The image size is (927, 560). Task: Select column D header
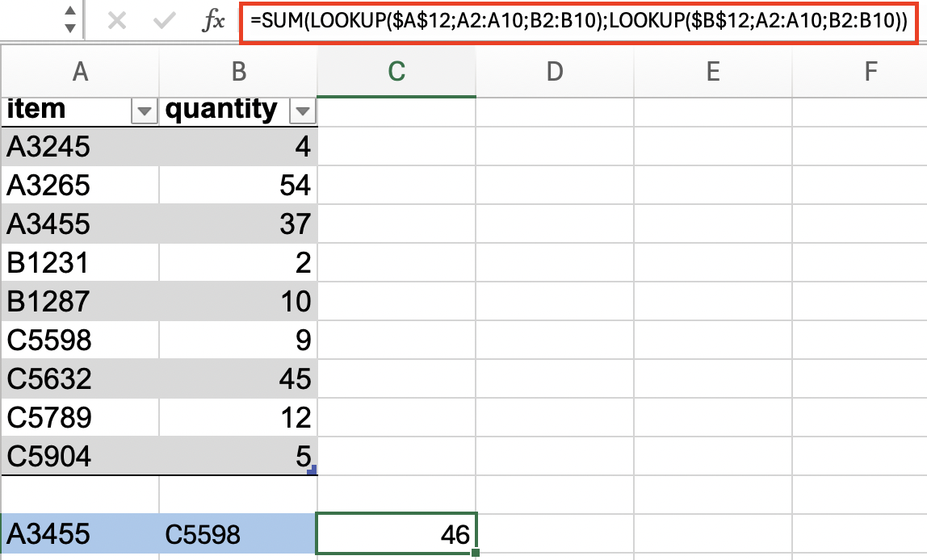(555, 72)
